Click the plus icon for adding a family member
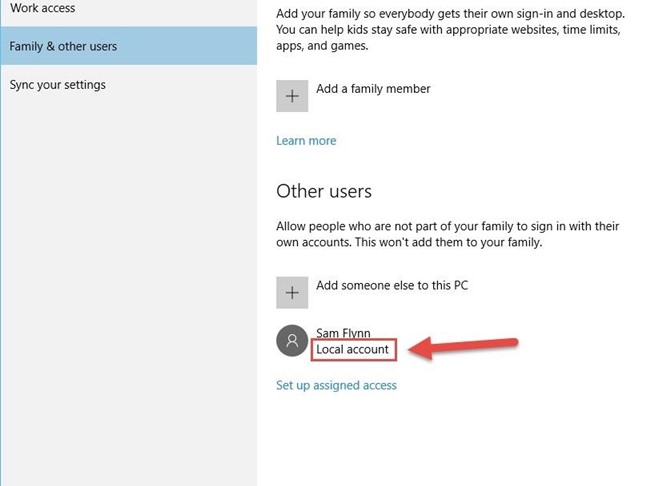Viewport: 654px width, 486px height. point(292,96)
